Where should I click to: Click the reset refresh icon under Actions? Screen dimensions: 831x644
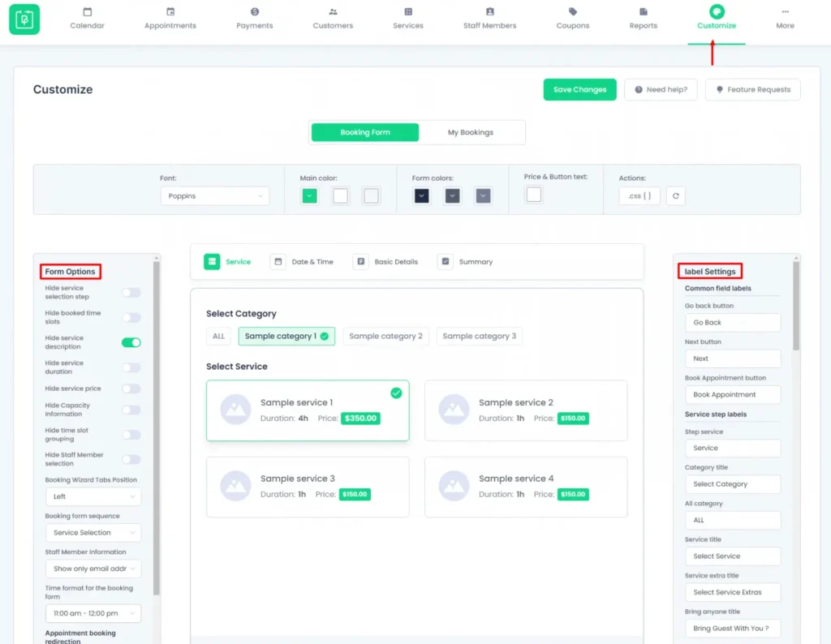pos(675,195)
